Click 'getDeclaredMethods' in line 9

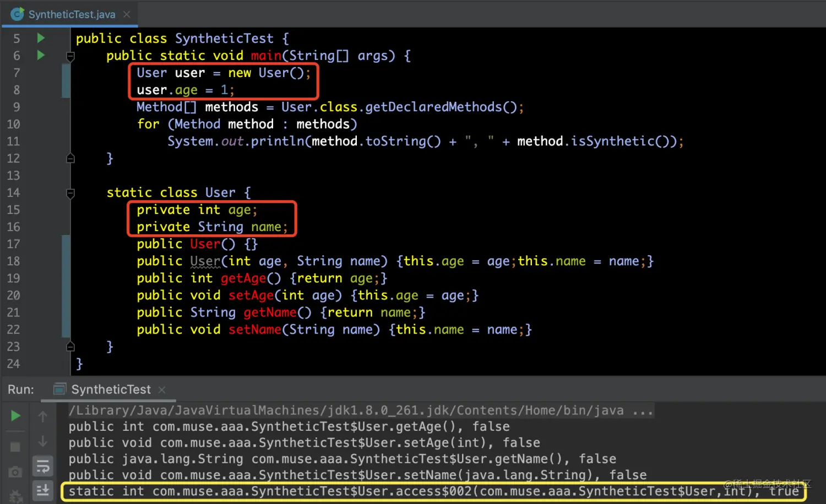(433, 107)
